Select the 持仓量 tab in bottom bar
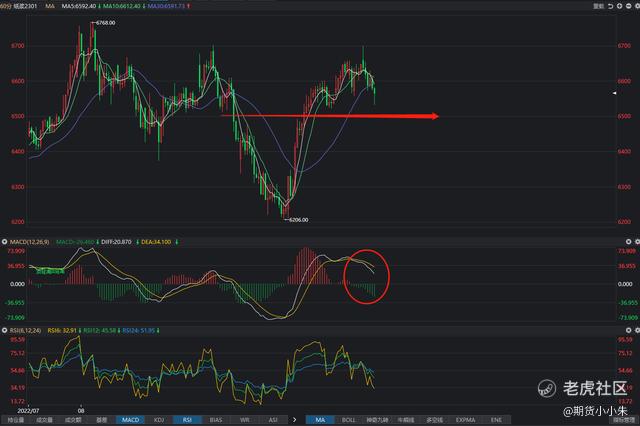 [16, 420]
